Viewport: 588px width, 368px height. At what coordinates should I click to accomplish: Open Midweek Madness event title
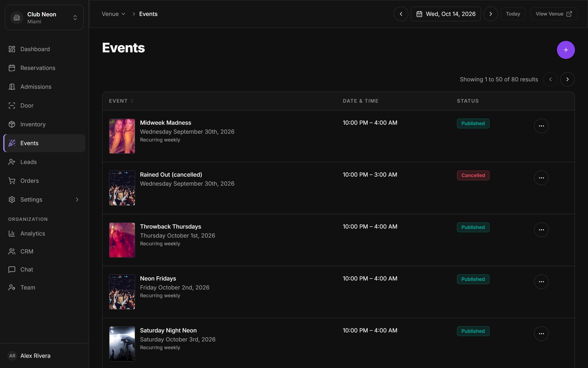166,123
